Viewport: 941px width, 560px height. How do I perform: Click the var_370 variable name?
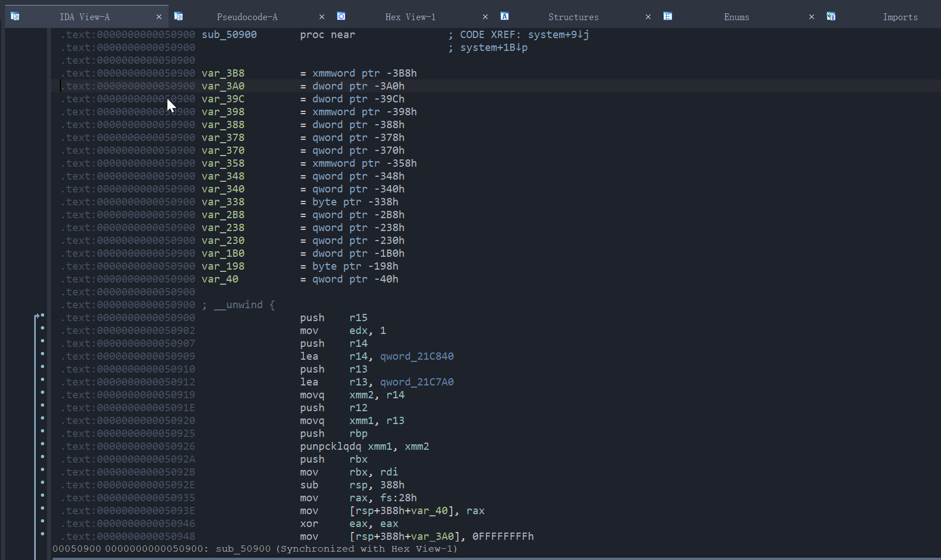pos(223,150)
